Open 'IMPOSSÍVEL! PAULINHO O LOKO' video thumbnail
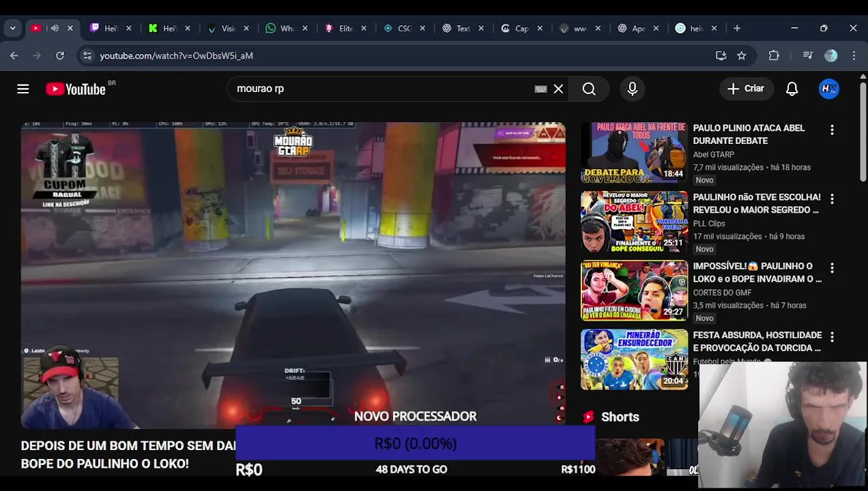 coord(634,291)
